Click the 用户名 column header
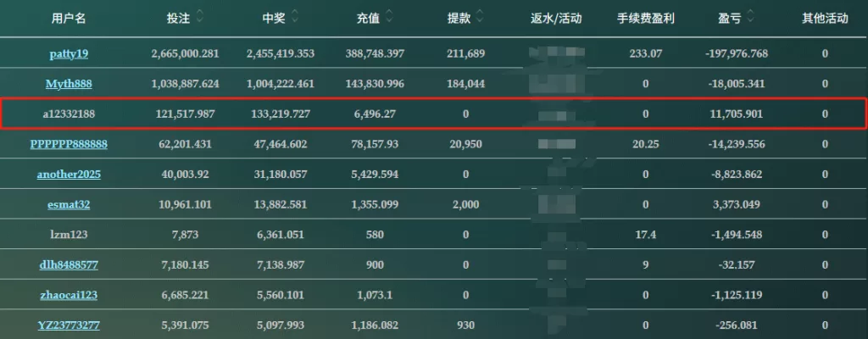The image size is (868, 339). point(69,19)
